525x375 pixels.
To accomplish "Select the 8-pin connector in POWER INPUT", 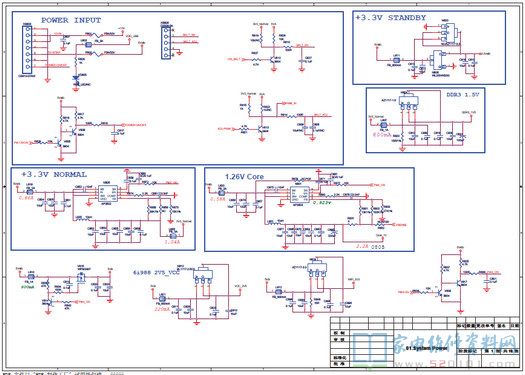I will (27, 49).
